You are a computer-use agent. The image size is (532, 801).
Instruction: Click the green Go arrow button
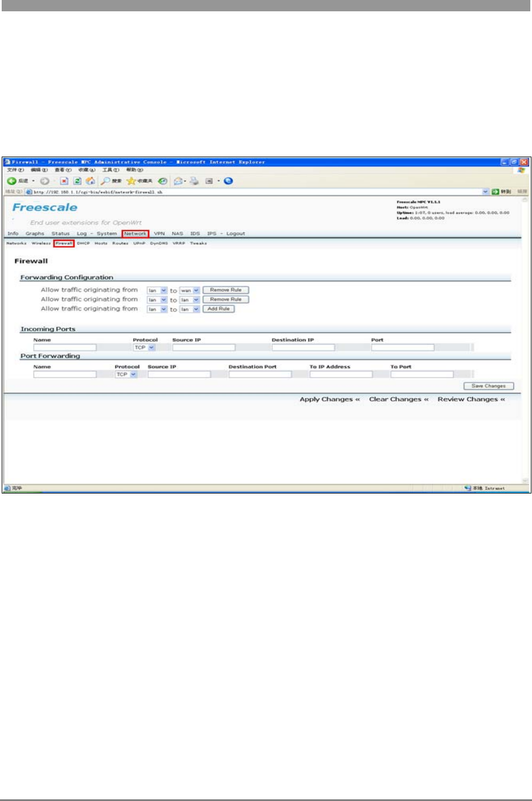tap(496, 192)
